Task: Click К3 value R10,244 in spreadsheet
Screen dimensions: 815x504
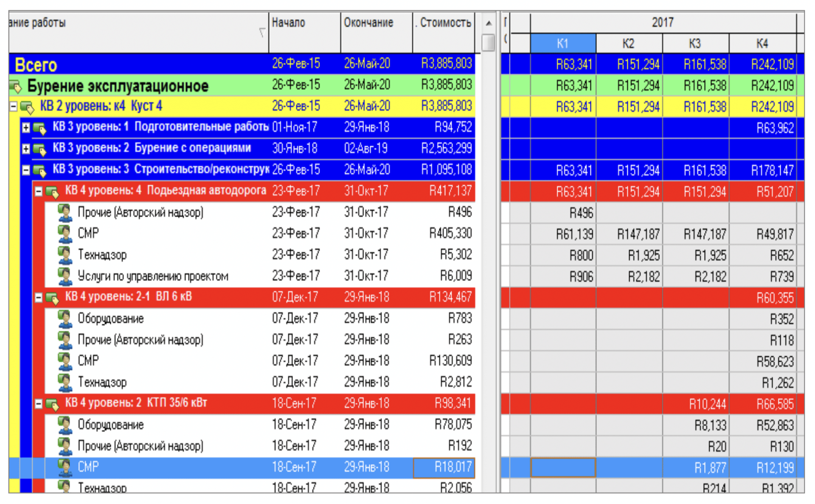Action: [708, 404]
